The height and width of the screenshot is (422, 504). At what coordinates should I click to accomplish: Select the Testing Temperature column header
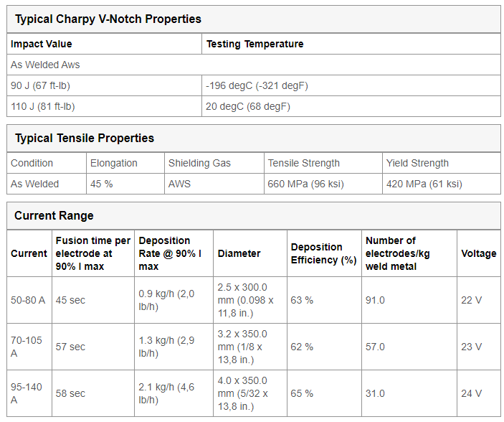351,44
